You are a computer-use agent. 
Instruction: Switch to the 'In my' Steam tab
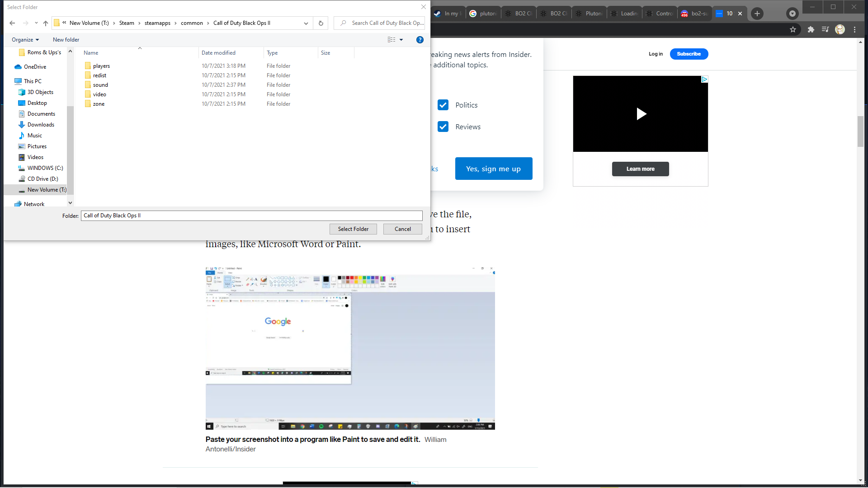[x=448, y=14]
